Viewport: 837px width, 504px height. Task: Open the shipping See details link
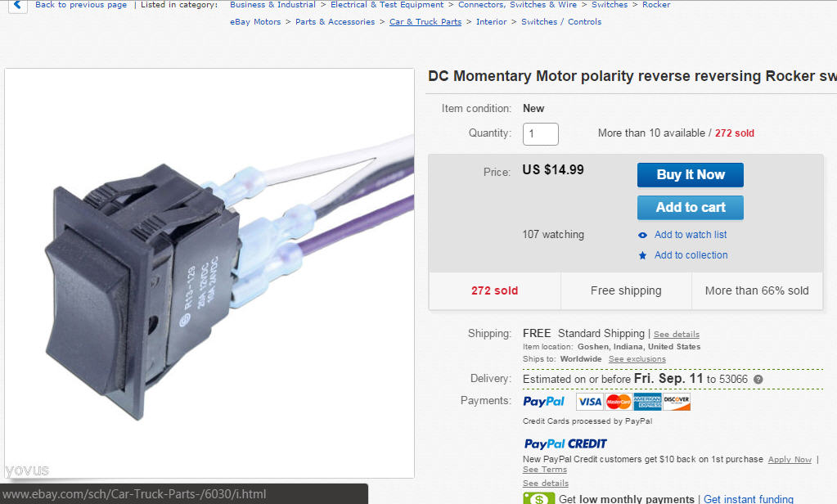[x=677, y=334]
